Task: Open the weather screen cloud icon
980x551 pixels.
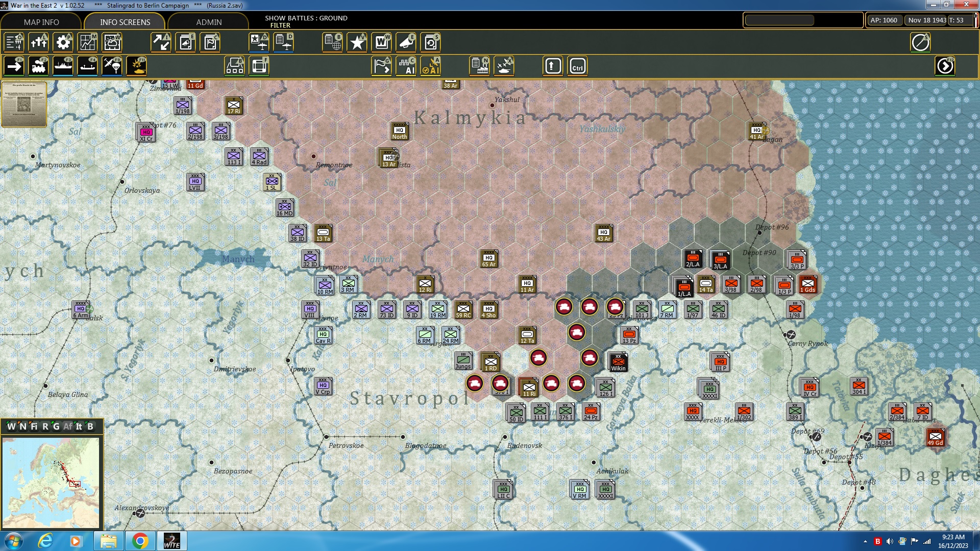Action: click(112, 42)
